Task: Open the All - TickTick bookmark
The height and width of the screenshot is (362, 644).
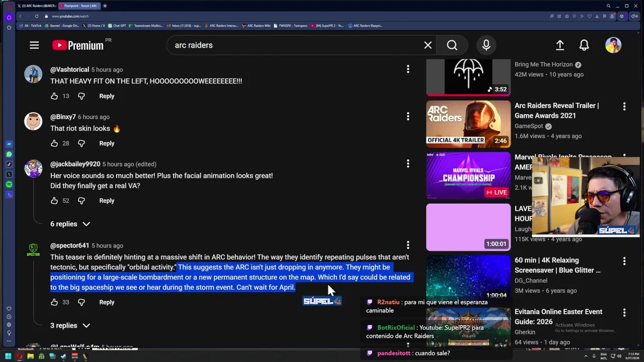Action: tap(31, 26)
